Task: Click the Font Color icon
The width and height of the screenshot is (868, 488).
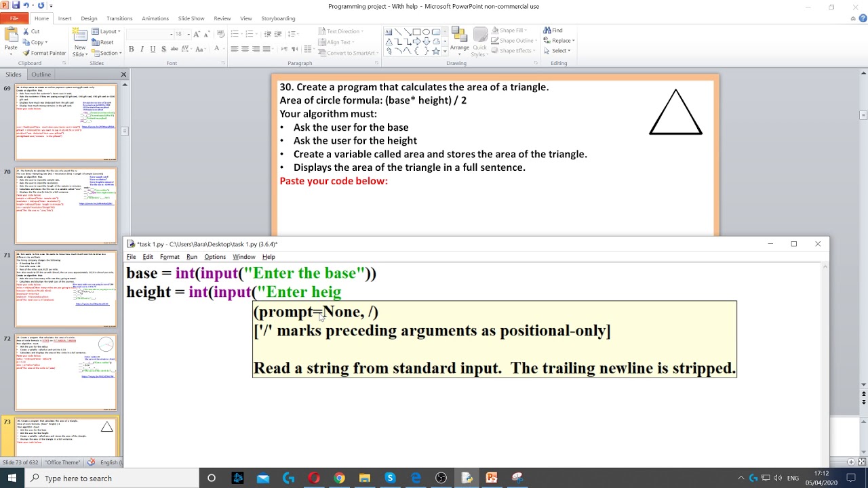Action: [x=217, y=49]
